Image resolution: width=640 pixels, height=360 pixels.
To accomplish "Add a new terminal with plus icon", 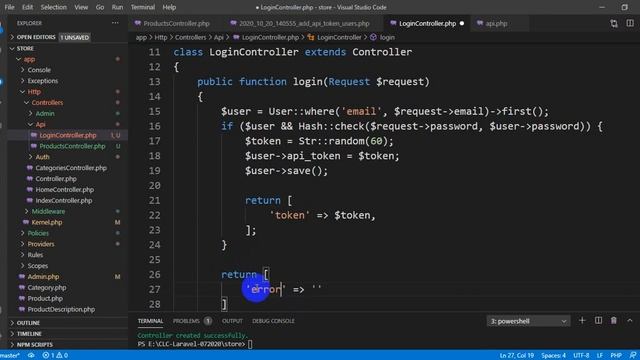I will tap(582, 321).
